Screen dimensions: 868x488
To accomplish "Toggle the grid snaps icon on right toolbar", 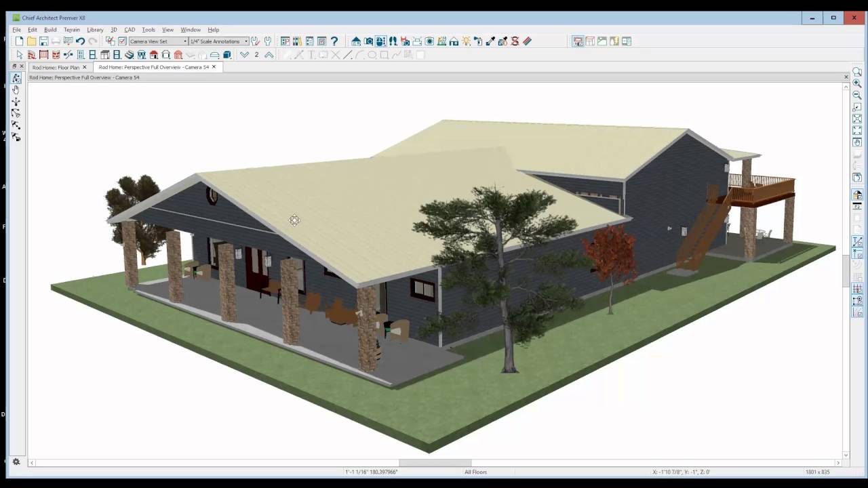I will tap(857, 289).
